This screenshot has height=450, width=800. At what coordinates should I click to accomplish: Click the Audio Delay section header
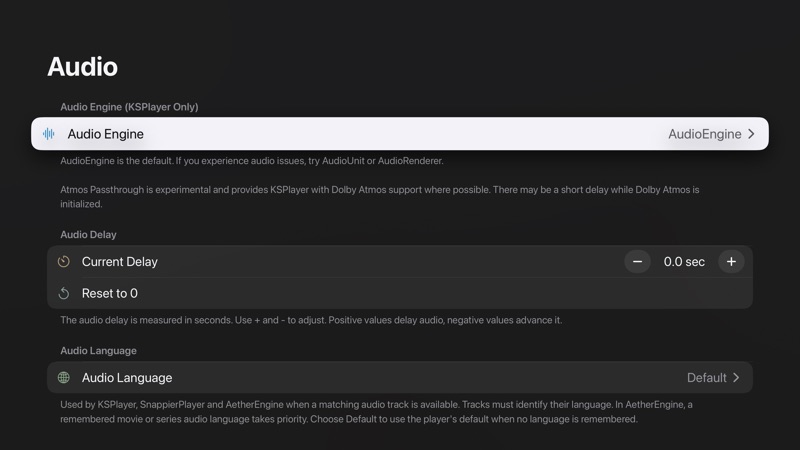pos(88,235)
